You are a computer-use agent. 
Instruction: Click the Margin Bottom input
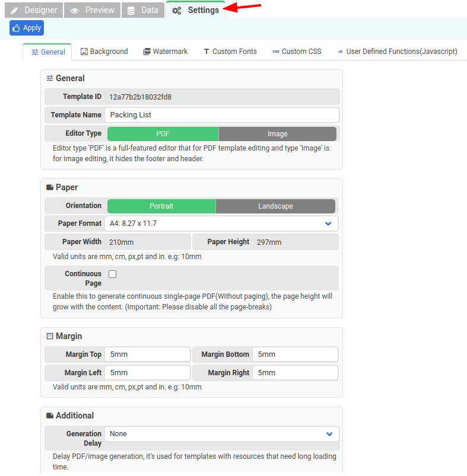(x=296, y=354)
